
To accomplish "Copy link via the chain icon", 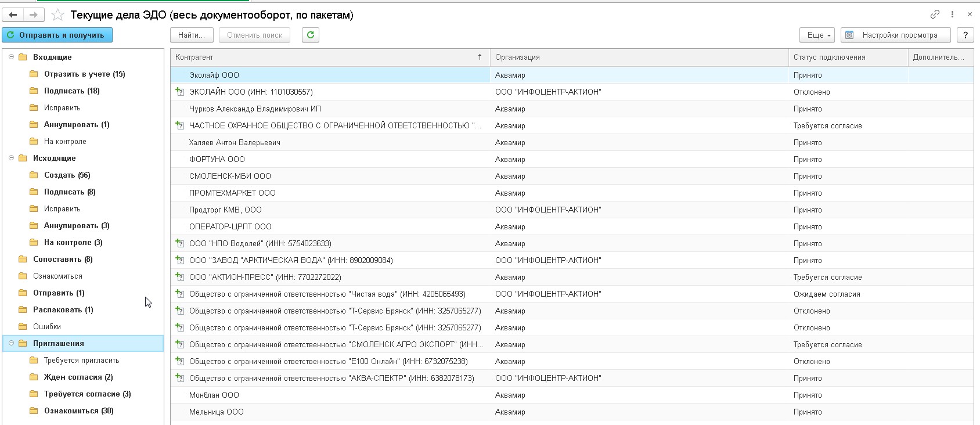I will pos(935,15).
